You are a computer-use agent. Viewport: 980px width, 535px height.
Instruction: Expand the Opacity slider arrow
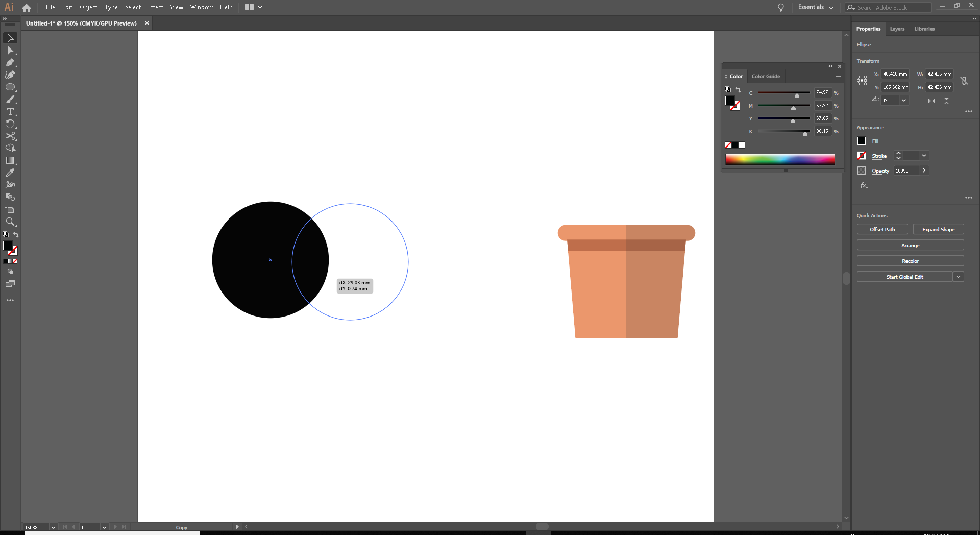[x=924, y=171]
